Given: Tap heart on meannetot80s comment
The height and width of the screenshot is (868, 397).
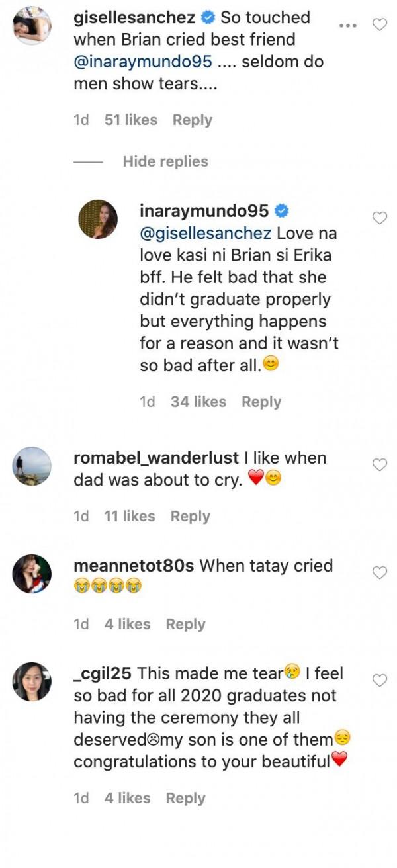Looking at the screenshot, I should click(380, 573).
